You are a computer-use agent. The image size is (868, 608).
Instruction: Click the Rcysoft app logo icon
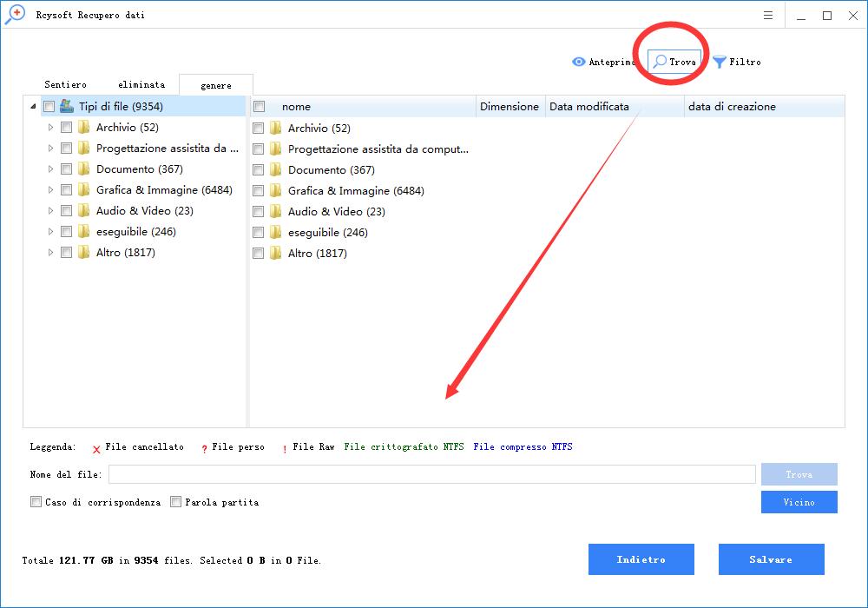click(x=15, y=16)
